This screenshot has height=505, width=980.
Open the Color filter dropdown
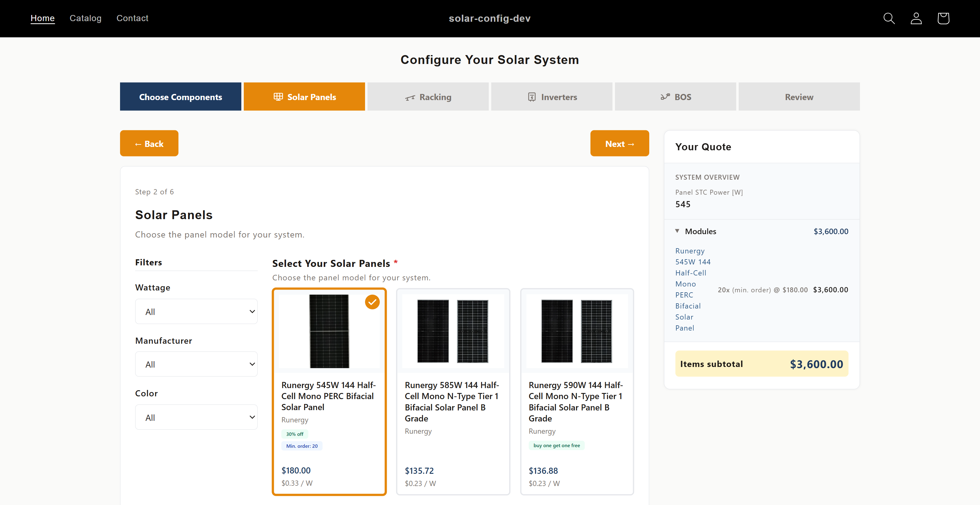point(196,417)
